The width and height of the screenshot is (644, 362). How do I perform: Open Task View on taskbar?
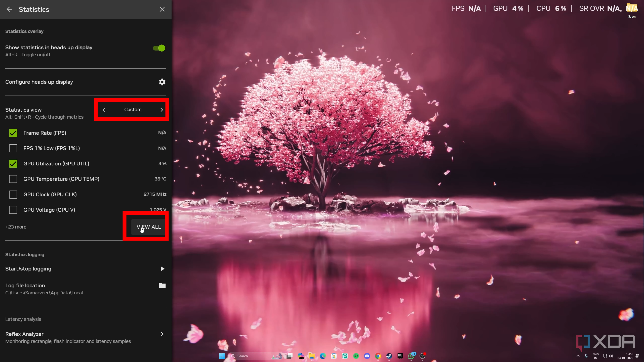point(290,356)
